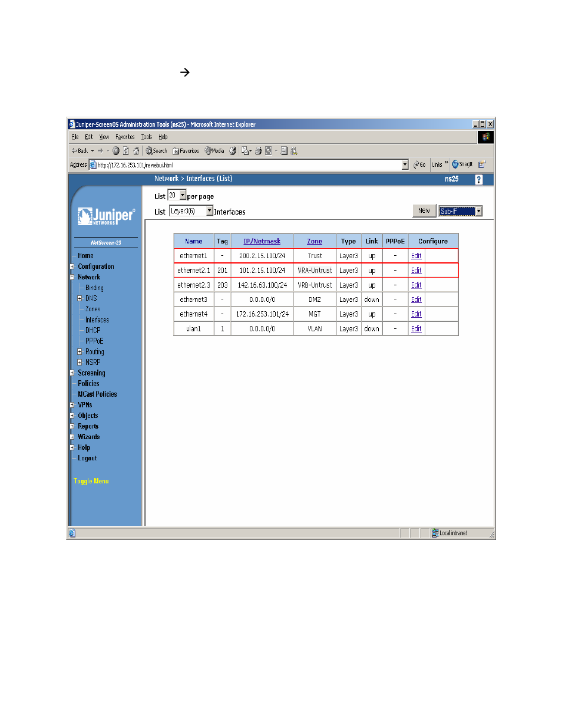
Task: Edit the ethernet2.1 interface
Action: [416, 271]
